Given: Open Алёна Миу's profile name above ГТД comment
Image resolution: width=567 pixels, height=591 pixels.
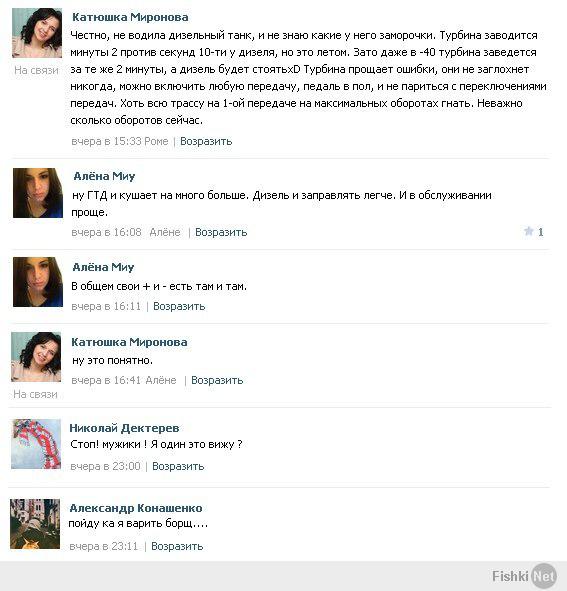Looking at the screenshot, I should [104, 176].
